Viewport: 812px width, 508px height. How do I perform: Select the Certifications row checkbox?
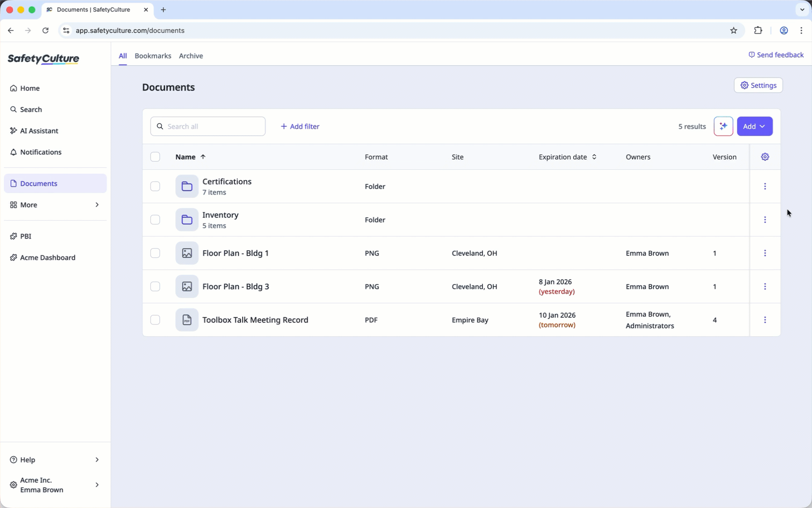point(155,186)
